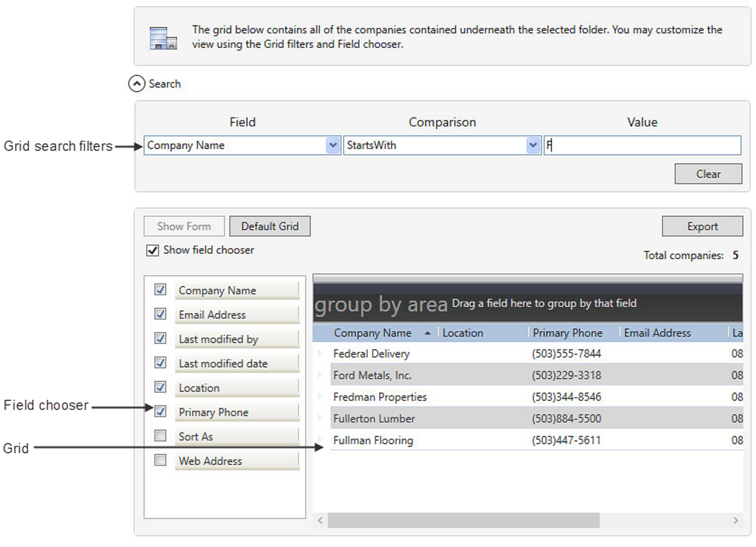Image resolution: width=756 pixels, height=547 pixels.
Task: Check the Web Address field checkbox
Action: point(161,460)
